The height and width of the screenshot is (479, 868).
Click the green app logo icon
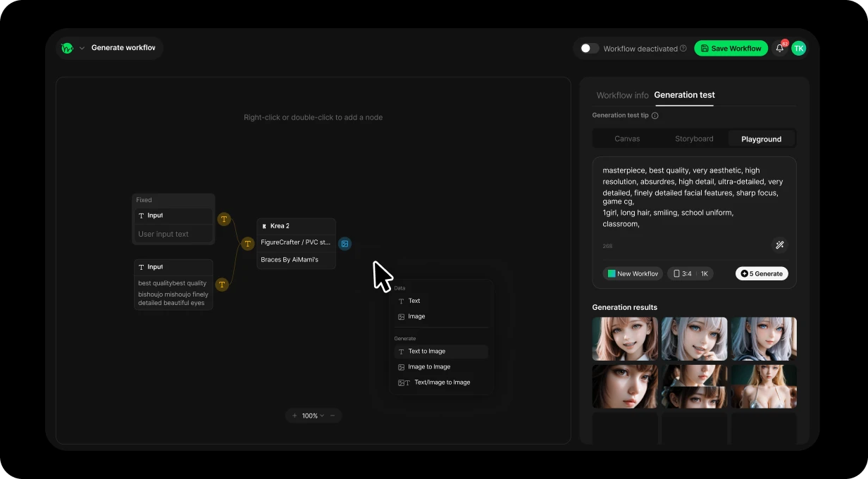tap(67, 48)
